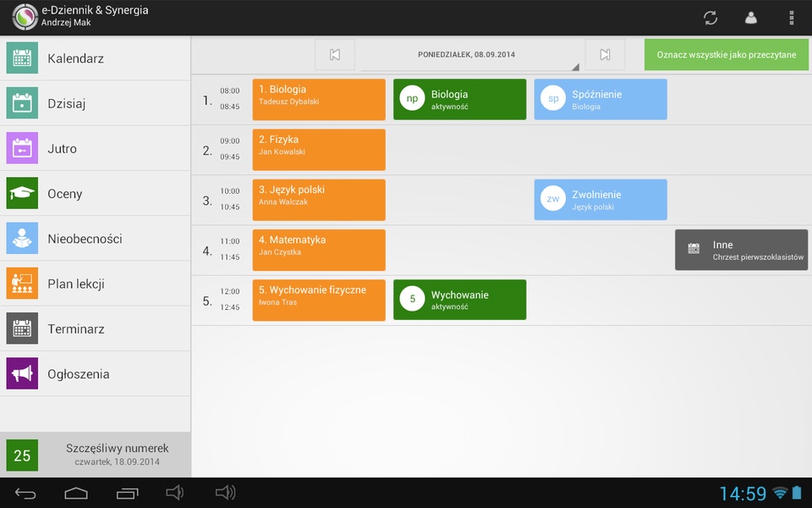This screenshot has width=812, height=508.
Task: Select the Oceny graduation cap icon
Action: click(22, 193)
